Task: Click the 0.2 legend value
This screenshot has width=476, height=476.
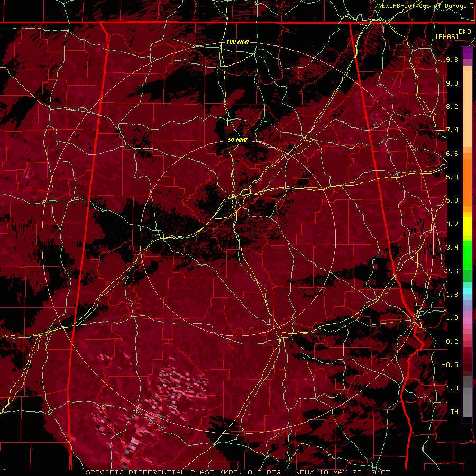Action: (x=452, y=342)
